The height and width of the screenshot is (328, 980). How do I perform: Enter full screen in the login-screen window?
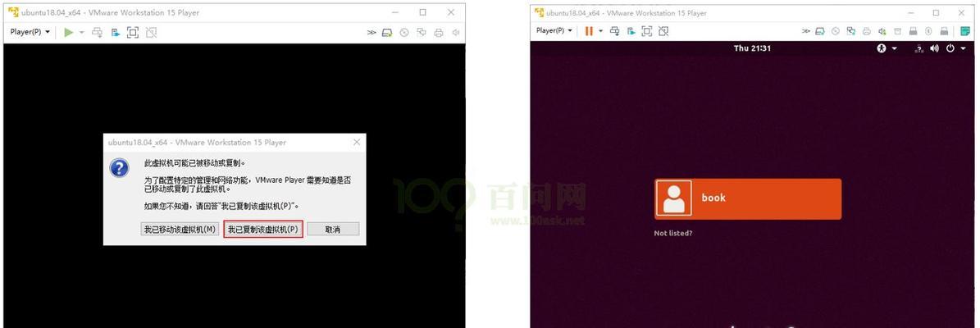pyautogui.click(x=647, y=30)
